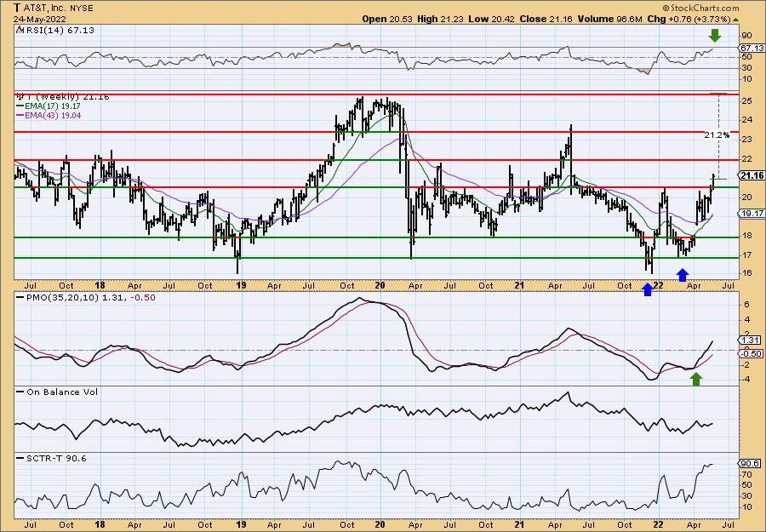Screen dimensions: 766x532
Task: Click the RSI(14) 67.13 indicator label
Action: [56, 31]
